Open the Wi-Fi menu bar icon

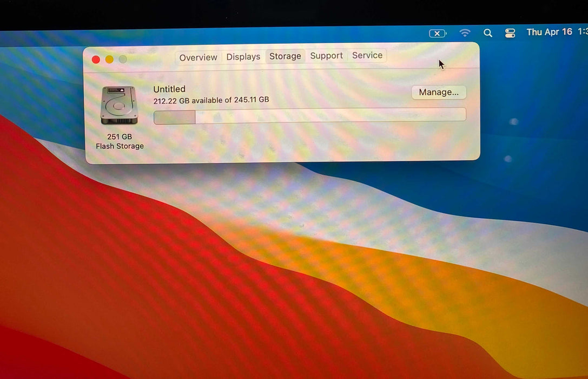pos(465,33)
